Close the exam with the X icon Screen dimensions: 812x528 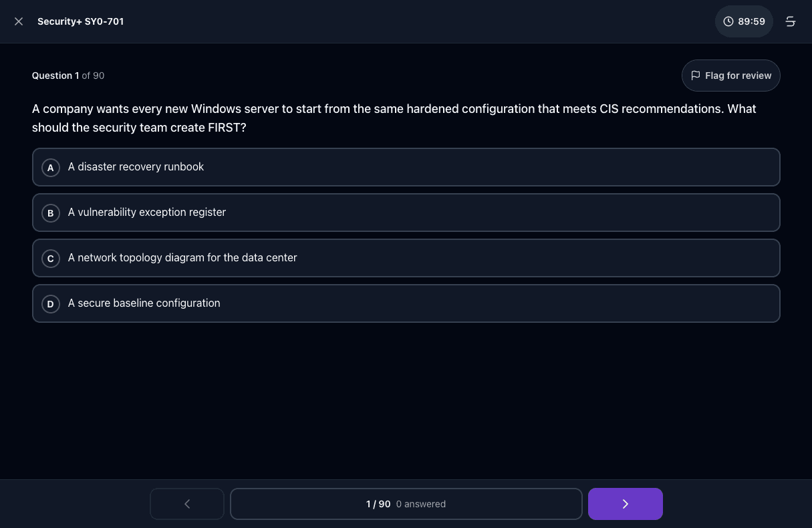click(x=19, y=21)
